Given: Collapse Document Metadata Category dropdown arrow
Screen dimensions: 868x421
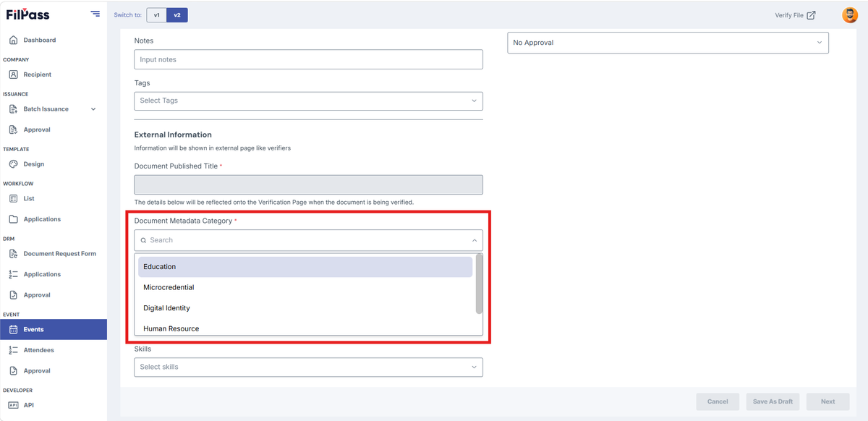Looking at the screenshot, I should tap(475, 240).
